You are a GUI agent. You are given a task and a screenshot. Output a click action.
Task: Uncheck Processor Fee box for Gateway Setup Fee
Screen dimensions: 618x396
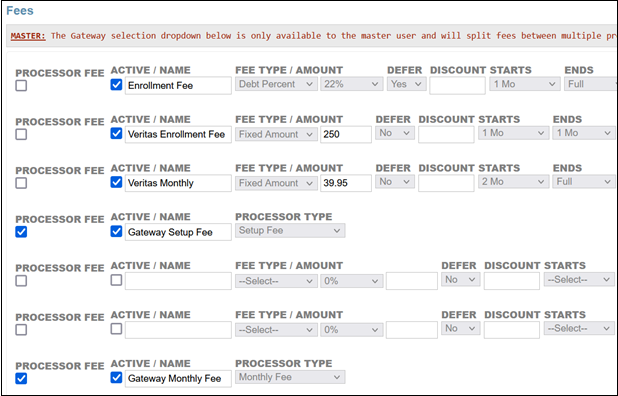21,232
